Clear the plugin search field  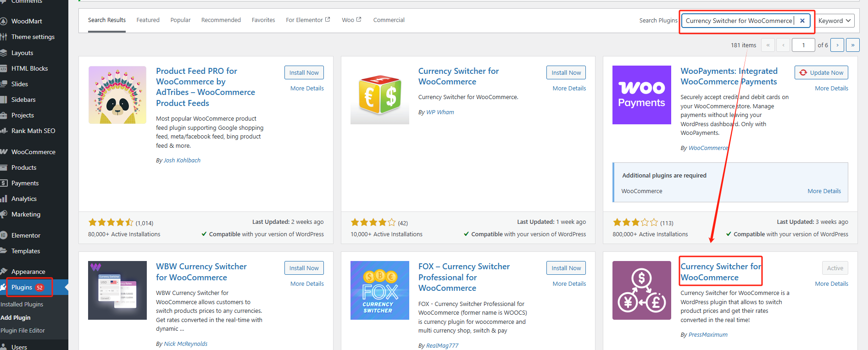802,21
